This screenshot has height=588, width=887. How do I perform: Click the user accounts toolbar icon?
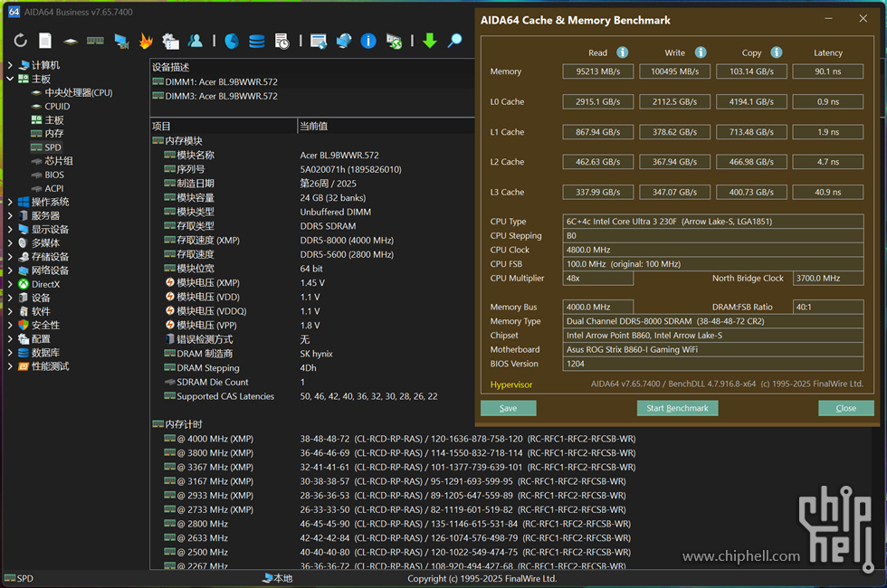point(196,41)
